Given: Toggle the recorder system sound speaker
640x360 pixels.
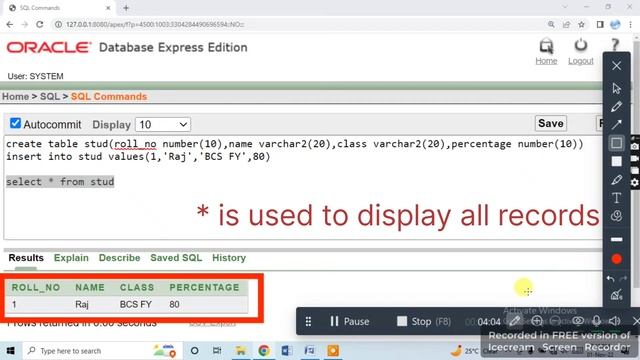Looking at the screenshot, I should [615, 321].
